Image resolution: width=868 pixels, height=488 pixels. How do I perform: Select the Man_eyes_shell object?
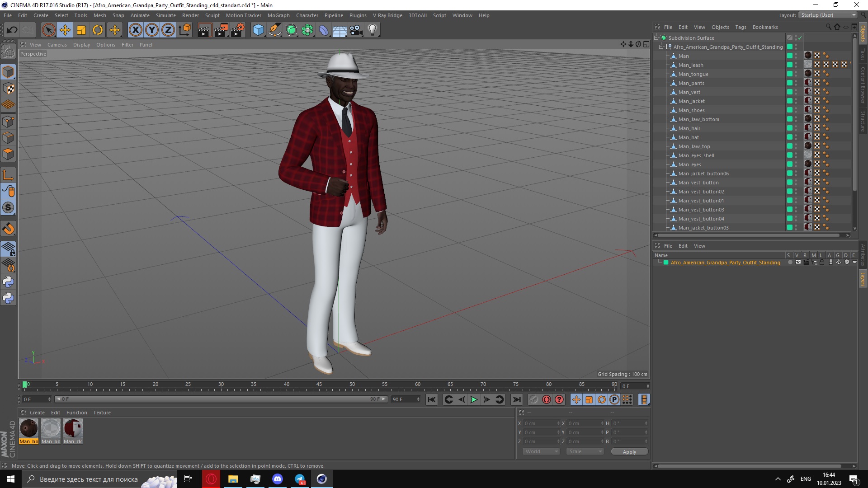(696, 155)
